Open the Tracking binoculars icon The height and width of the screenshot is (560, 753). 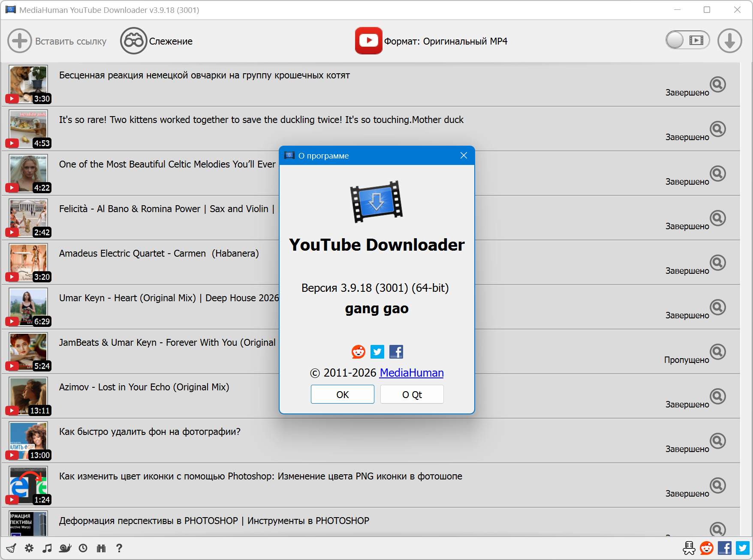coord(133,41)
